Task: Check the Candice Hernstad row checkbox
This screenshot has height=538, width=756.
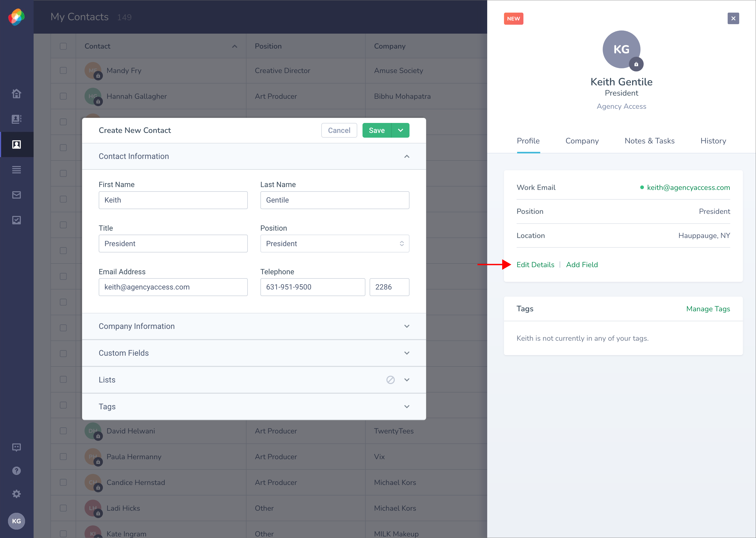Action: [63, 483]
